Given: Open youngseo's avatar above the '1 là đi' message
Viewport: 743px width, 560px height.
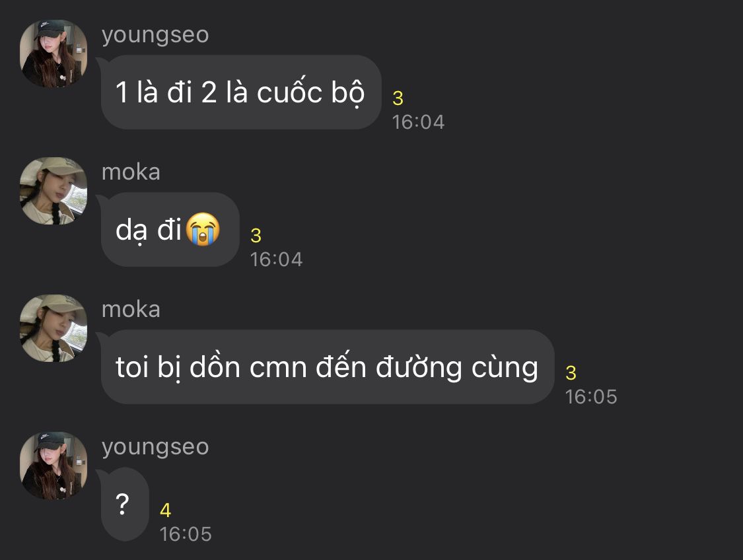Looking at the screenshot, I should coord(53,53).
